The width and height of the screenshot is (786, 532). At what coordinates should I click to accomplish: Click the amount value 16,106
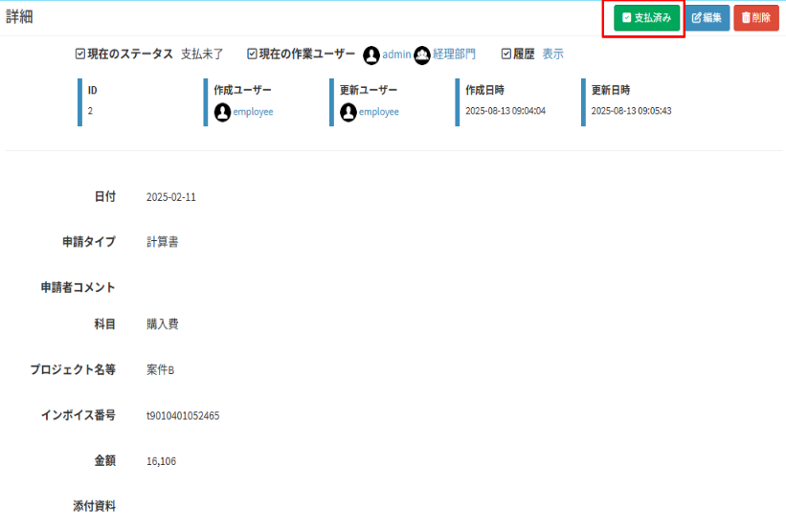pos(162,461)
